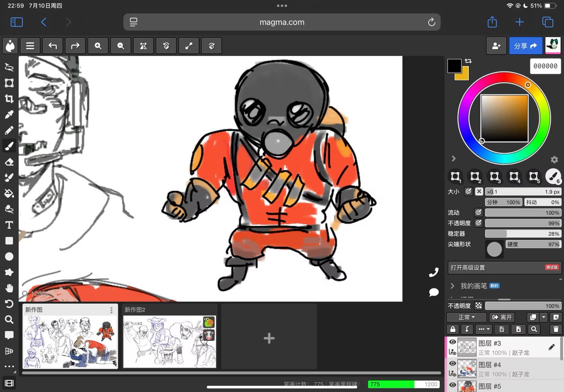Image resolution: width=564 pixels, height=392 pixels.
Task: Toggle pressure control for brush 不透明度
Action: [478, 223]
